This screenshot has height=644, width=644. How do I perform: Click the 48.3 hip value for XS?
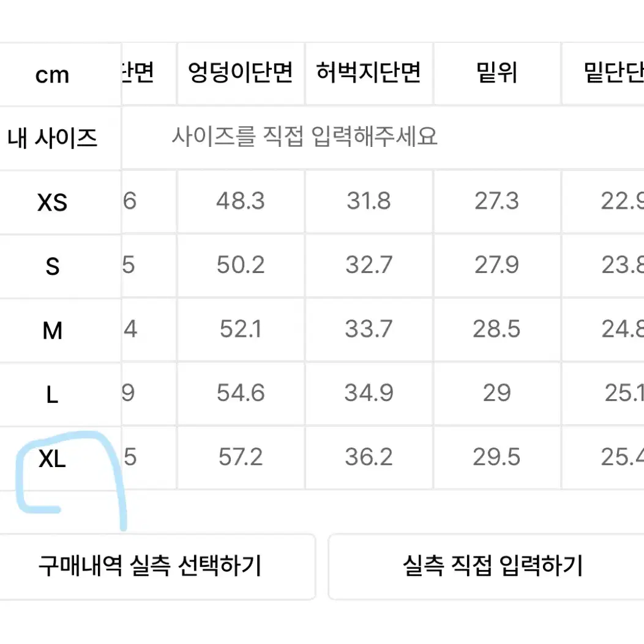coord(241,201)
